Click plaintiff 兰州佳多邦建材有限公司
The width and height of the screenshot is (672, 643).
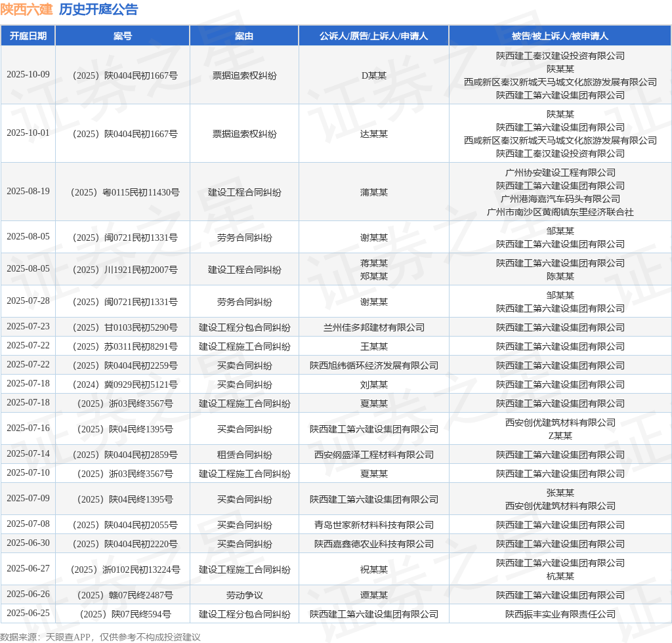[x=373, y=327]
